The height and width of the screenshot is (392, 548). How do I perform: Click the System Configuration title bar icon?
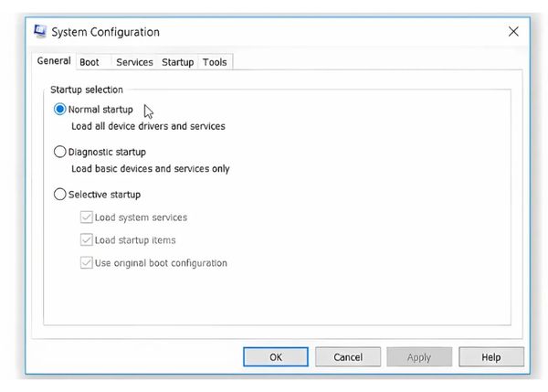(40, 32)
